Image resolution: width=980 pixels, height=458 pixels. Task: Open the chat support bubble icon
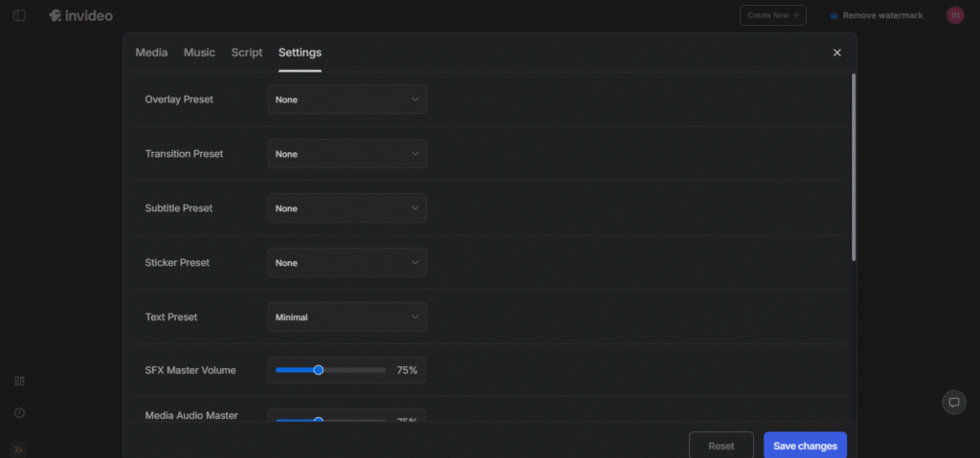pyautogui.click(x=953, y=403)
